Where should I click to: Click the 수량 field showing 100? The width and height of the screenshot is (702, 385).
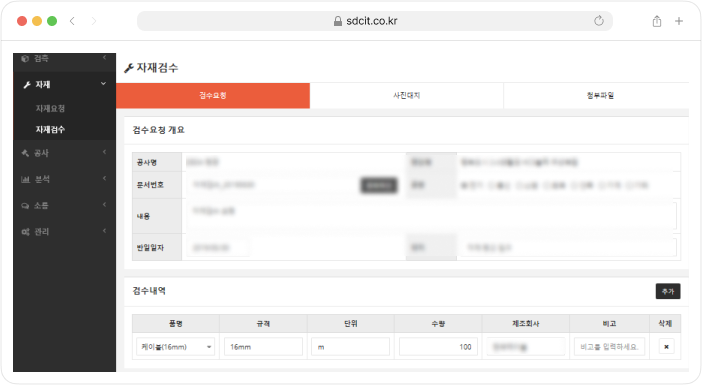pos(438,347)
